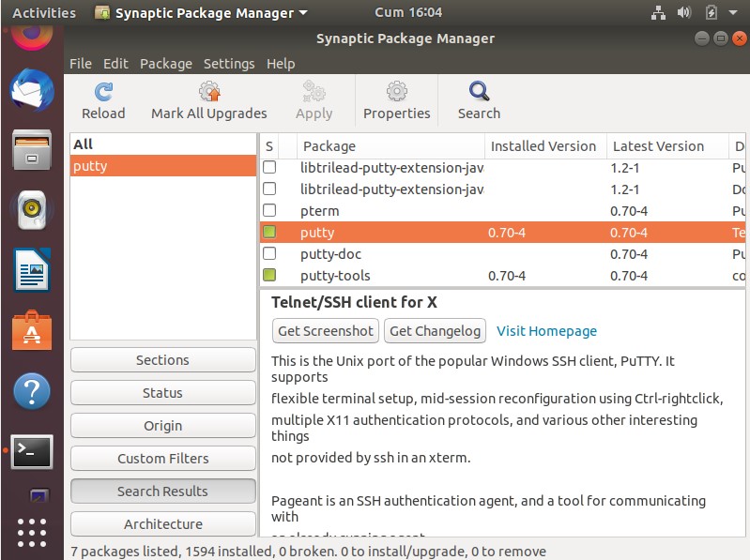Toggle status box for first libtrilead-putty-extension-java row
The width and height of the screenshot is (750, 560).
pos(269,167)
